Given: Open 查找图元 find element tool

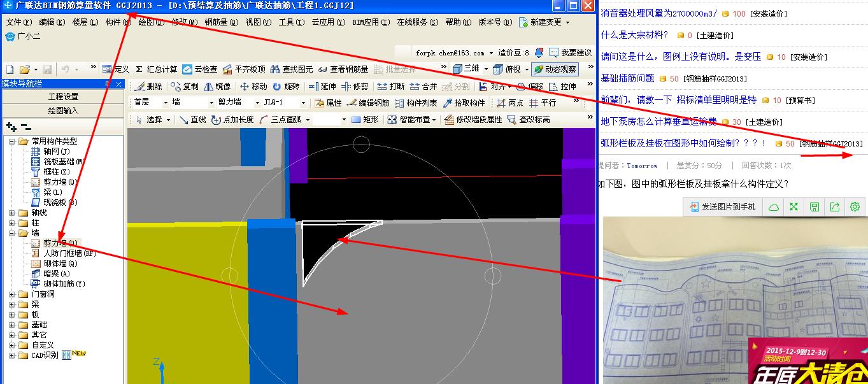Looking at the screenshot, I should pos(292,69).
